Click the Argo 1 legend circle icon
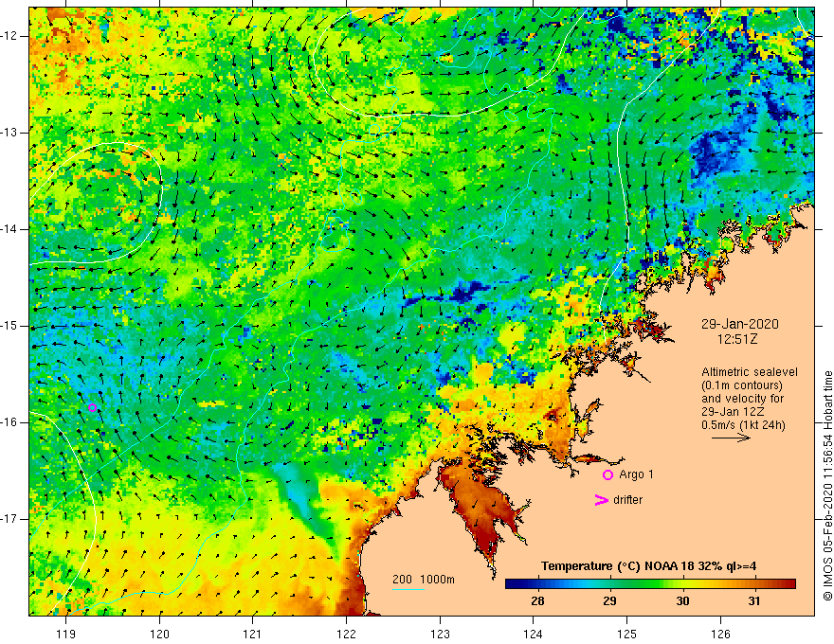The image size is (834, 644). 607,475
